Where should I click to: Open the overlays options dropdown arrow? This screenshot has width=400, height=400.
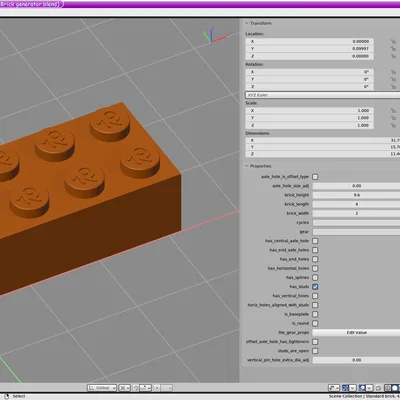tap(369, 388)
